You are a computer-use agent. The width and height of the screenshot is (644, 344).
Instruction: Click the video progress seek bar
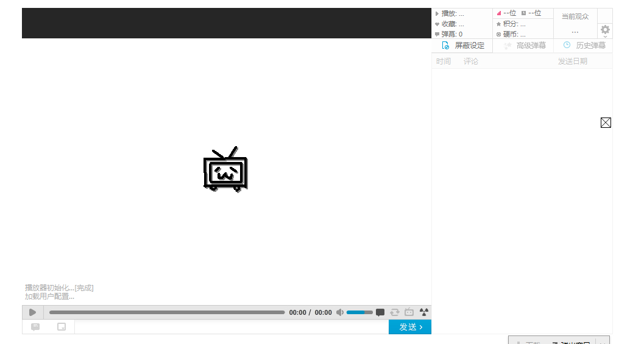167,312
